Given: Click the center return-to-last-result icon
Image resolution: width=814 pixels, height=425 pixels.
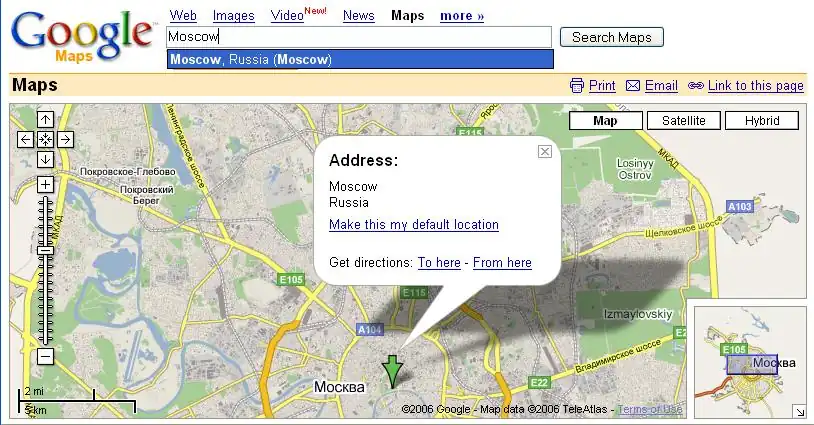Looking at the screenshot, I should coord(45,140).
